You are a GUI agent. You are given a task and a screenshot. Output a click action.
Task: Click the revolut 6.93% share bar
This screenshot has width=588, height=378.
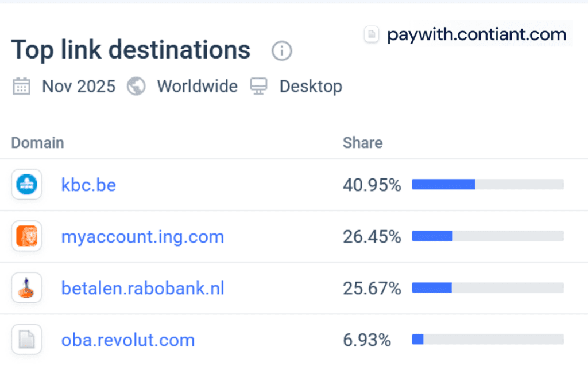coord(488,340)
